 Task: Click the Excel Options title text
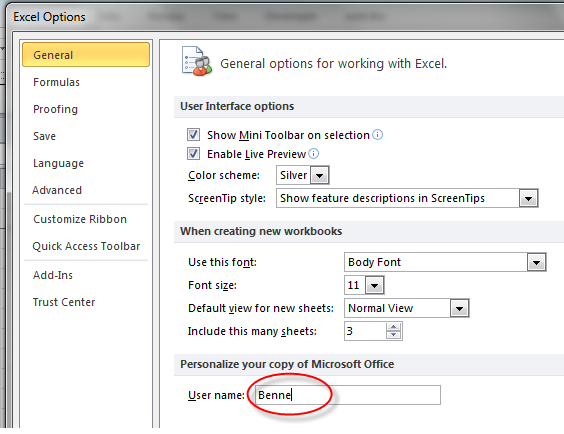coord(49,17)
